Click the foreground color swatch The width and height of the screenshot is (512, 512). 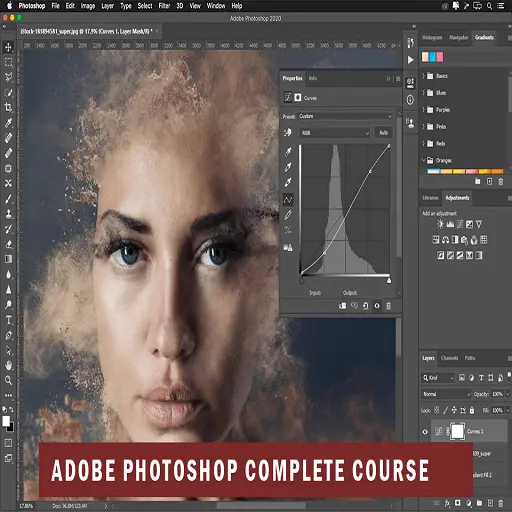click(6, 421)
